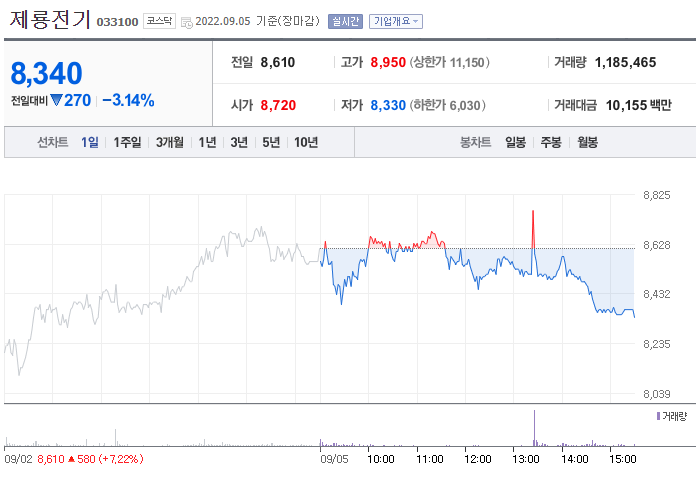Viewport: 696px width, 477px height.
Task: Click the 09/02 x-axis date label
Action: click(x=18, y=459)
